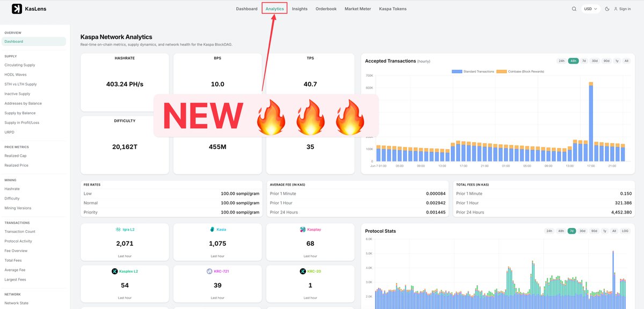The image size is (644, 309).
Task: Set Protocol Stats range to 48h
Action: [561, 231]
